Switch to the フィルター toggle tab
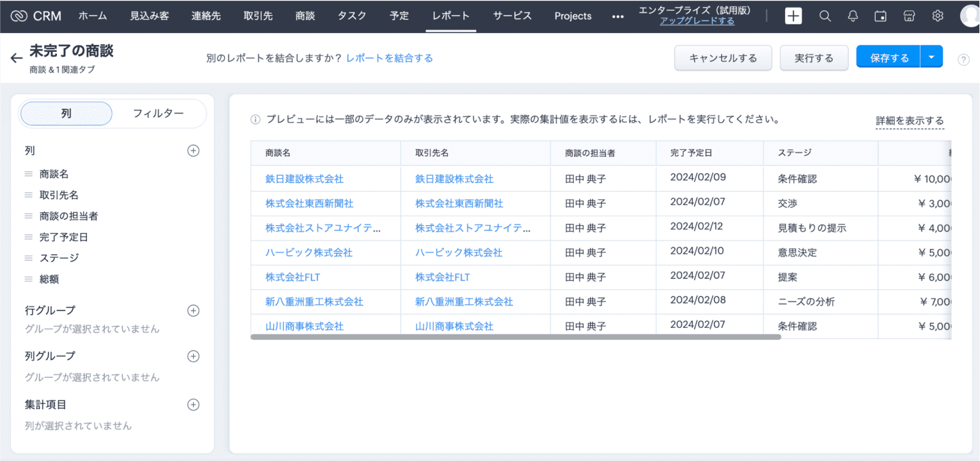Image resolution: width=980 pixels, height=461 pixels. click(158, 114)
